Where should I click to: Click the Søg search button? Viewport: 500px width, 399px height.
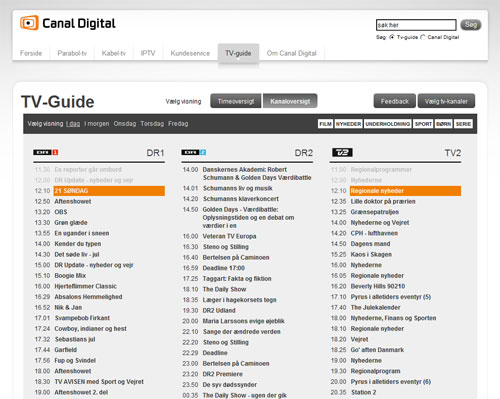pyautogui.click(x=471, y=25)
